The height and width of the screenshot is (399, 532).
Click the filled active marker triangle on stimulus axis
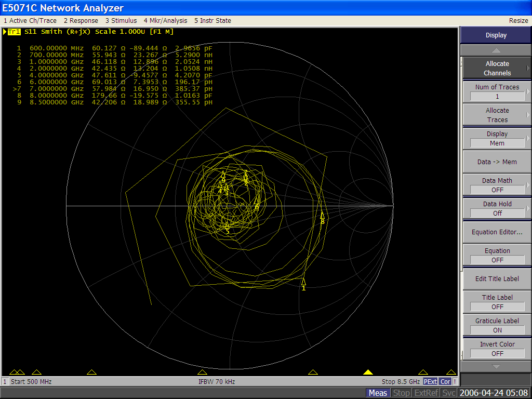[368, 372]
